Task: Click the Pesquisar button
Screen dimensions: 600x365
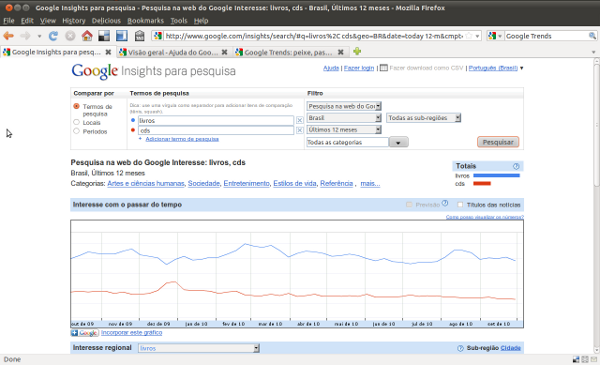Action: click(x=498, y=142)
